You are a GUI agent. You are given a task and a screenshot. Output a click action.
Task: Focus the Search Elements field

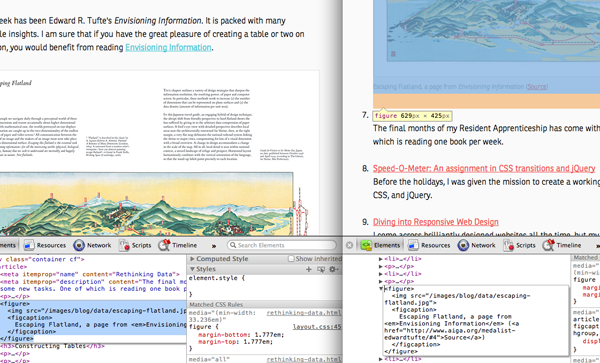coord(282,245)
